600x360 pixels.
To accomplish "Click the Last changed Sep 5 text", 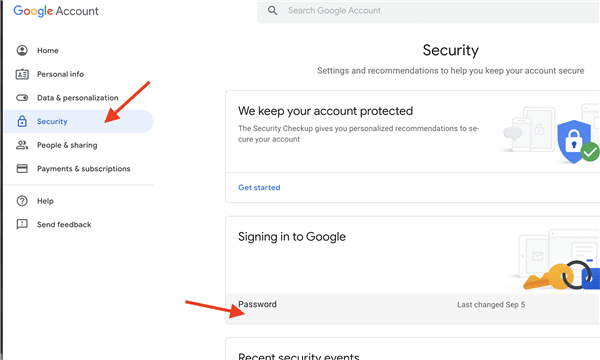I will tap(491, 305).
